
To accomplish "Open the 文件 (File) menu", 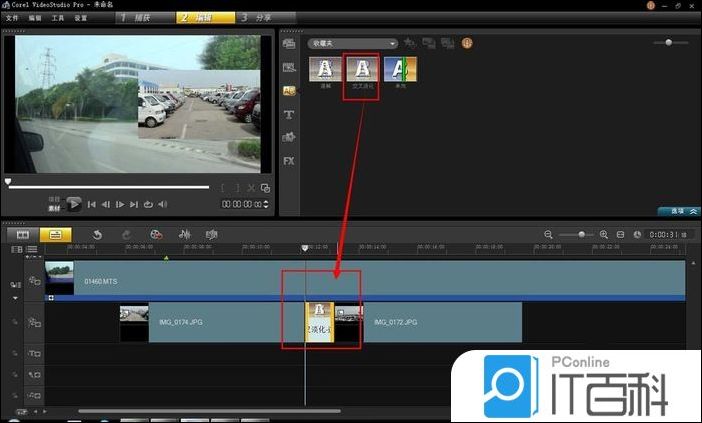I will pos(12,18).
